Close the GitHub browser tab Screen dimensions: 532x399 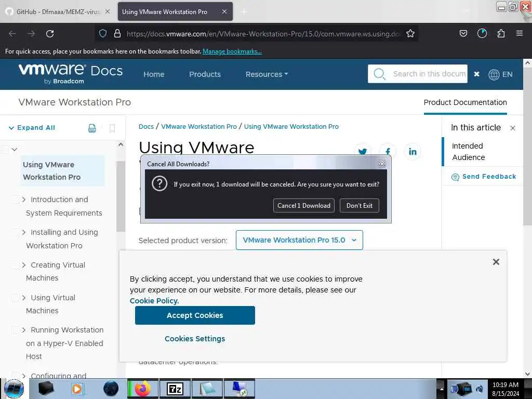pyautogui.click(x=108, y=11)
